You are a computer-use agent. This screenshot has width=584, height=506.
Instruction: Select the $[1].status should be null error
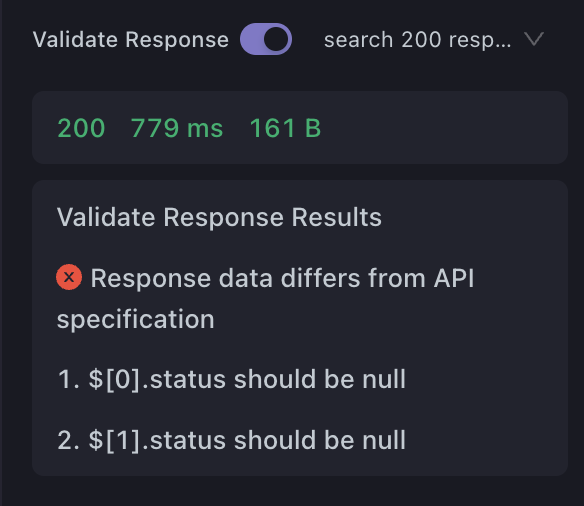[x=232, y=440]
